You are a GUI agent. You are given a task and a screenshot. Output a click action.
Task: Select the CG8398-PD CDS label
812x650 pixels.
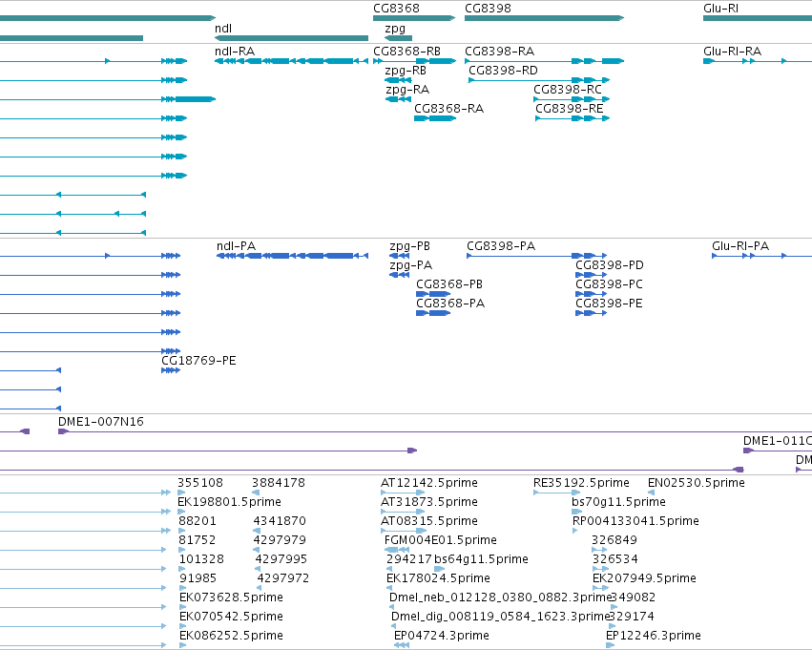click(610, 265)
